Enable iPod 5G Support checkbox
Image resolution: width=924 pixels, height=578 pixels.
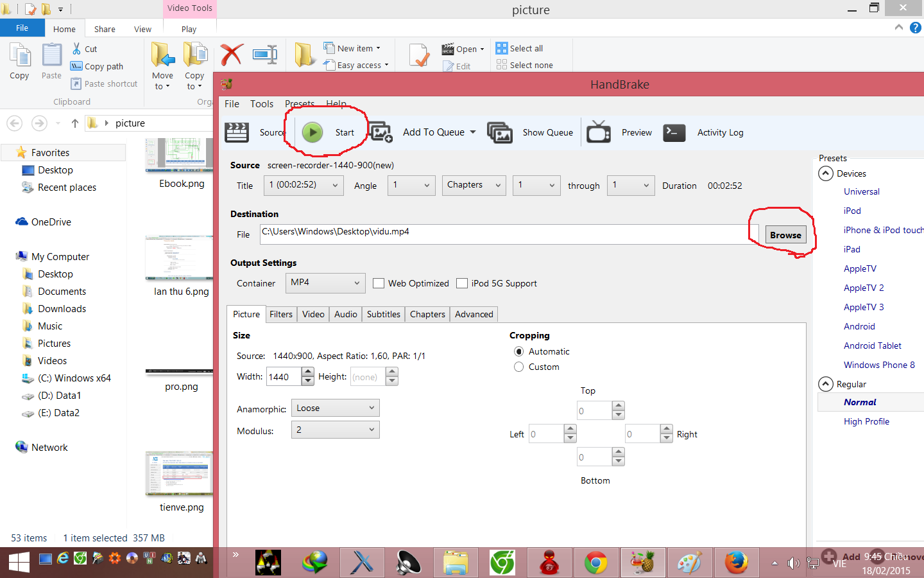pos(462,283)
